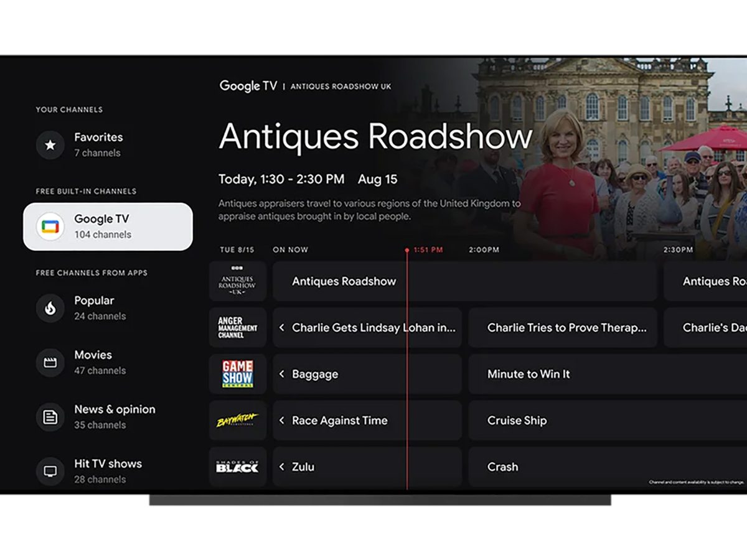Click the Antiques appraisers description text
747x560 pixels.
tap(370, 210)
